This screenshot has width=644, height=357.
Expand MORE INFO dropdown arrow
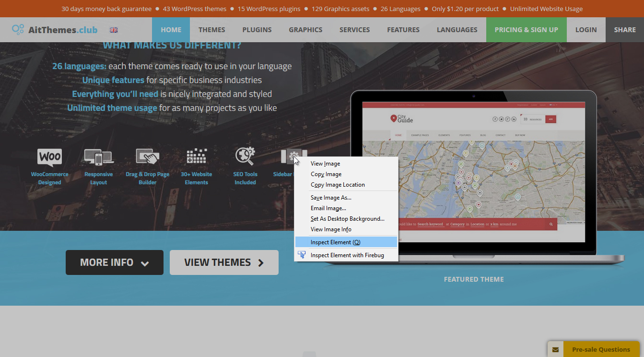tap(145, 263)
